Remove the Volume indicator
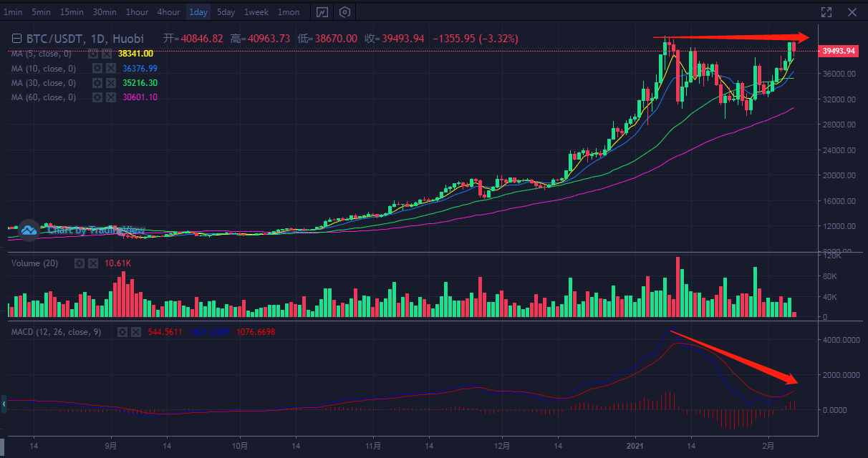868x458 pixels. tap(93, 263)
